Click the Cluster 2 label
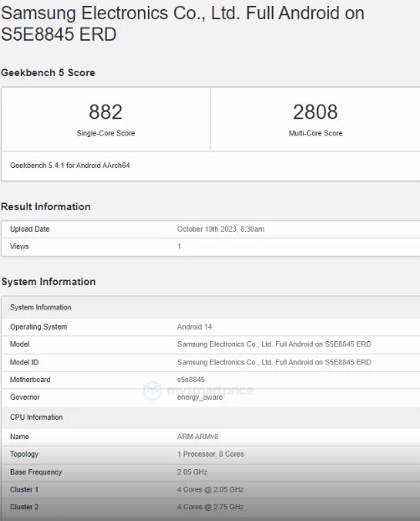The width and height of the screenshot is (420, 521). coord(24,507)
